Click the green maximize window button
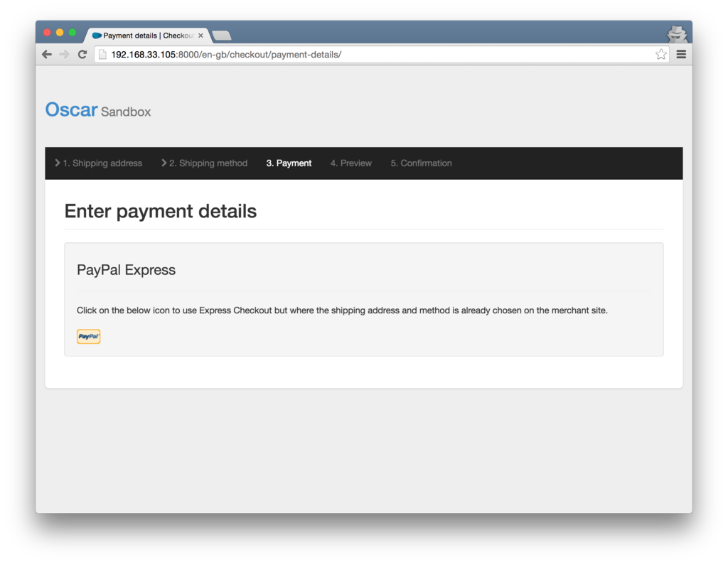Screen dimensions: 728x564 73,33
